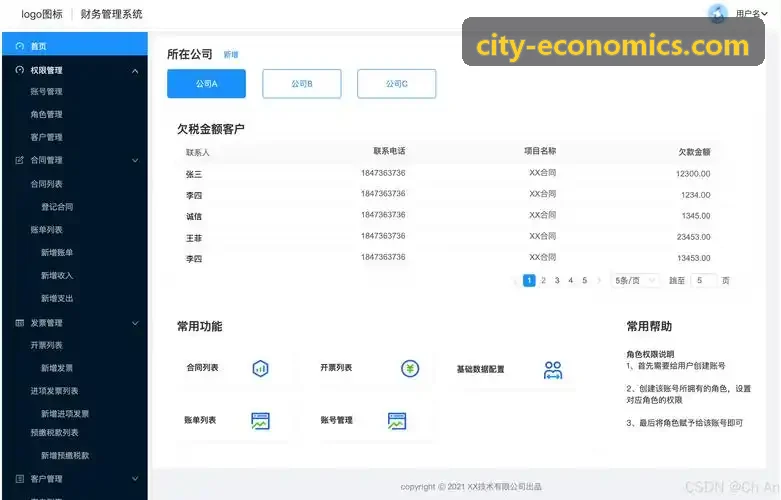Toggle the 发票管理 section chevron

[135, 323]
